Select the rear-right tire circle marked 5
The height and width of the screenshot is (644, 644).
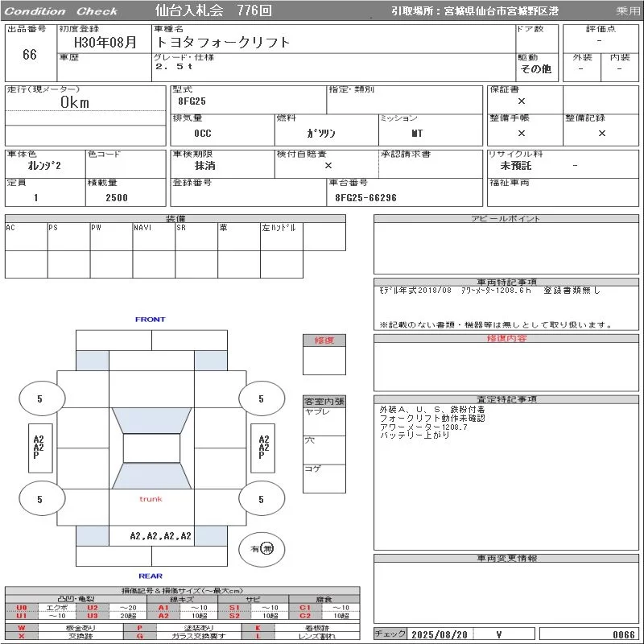coord(261,499)
